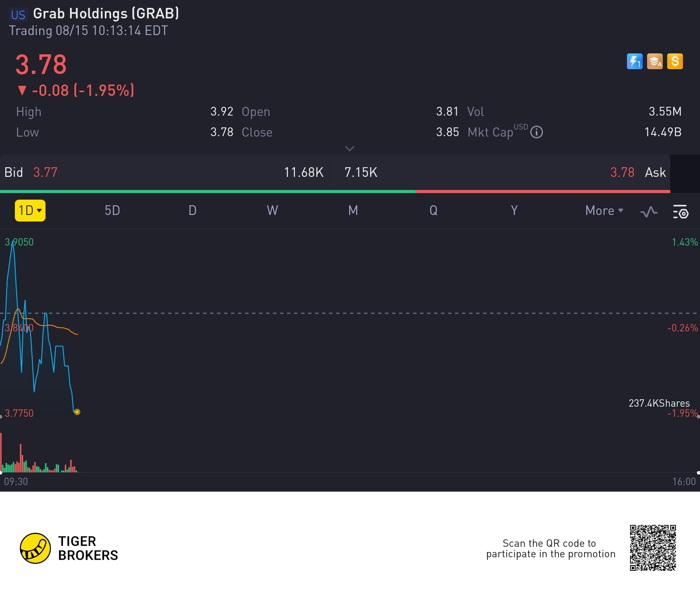Tap the large 3.78 last price
Image resolution: width=700 pixels, height=605 pixels.
[x=41, y=64]
